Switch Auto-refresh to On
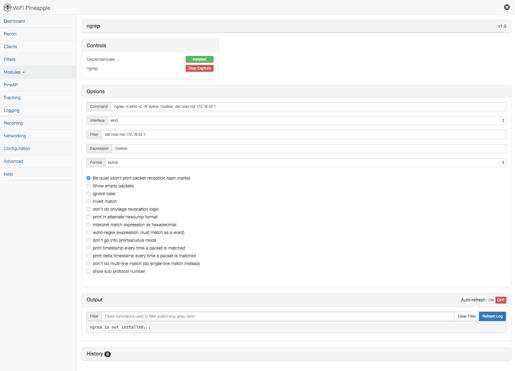 (x=491, y=300)
